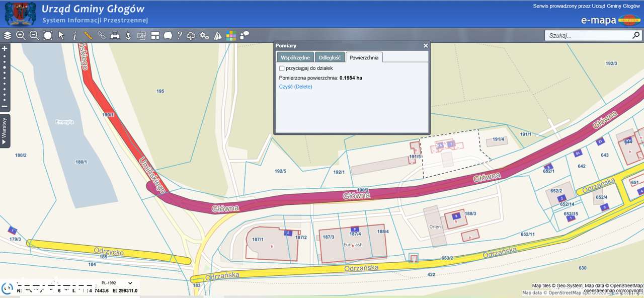Switch to the Współrzędne tab

coord(295,57)
